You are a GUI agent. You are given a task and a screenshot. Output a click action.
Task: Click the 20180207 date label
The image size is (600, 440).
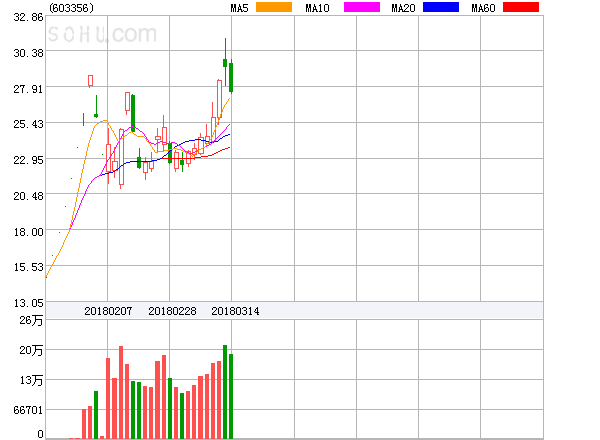pyautogui.click(x=108, y=311)
